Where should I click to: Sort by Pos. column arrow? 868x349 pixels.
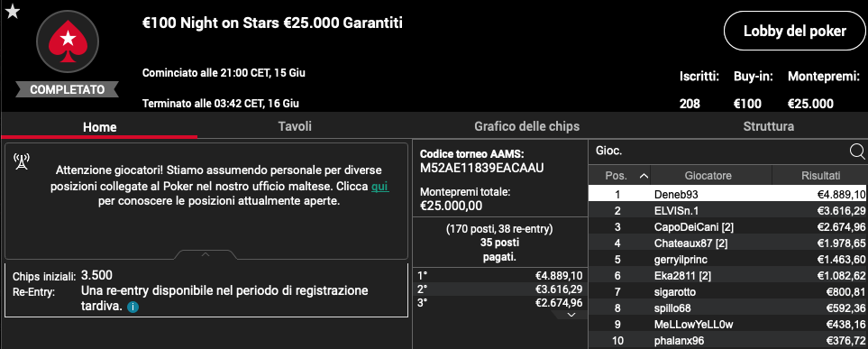point(644,176)
